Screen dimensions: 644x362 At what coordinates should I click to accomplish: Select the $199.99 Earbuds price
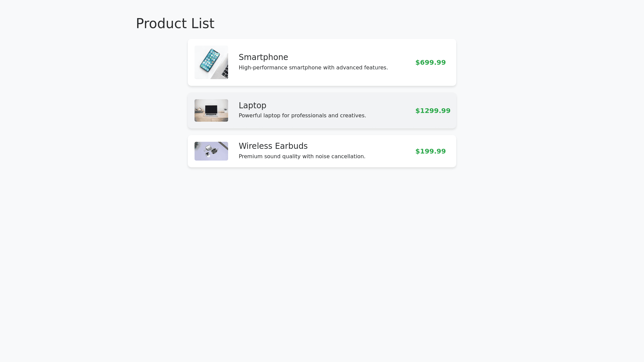click(x=430, y=152)
